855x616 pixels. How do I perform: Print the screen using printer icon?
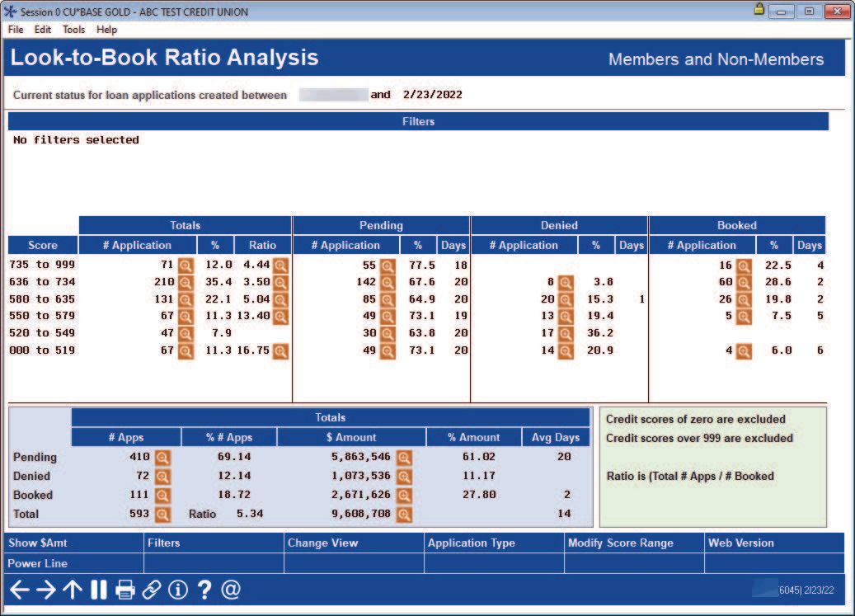tap(124, 590)
